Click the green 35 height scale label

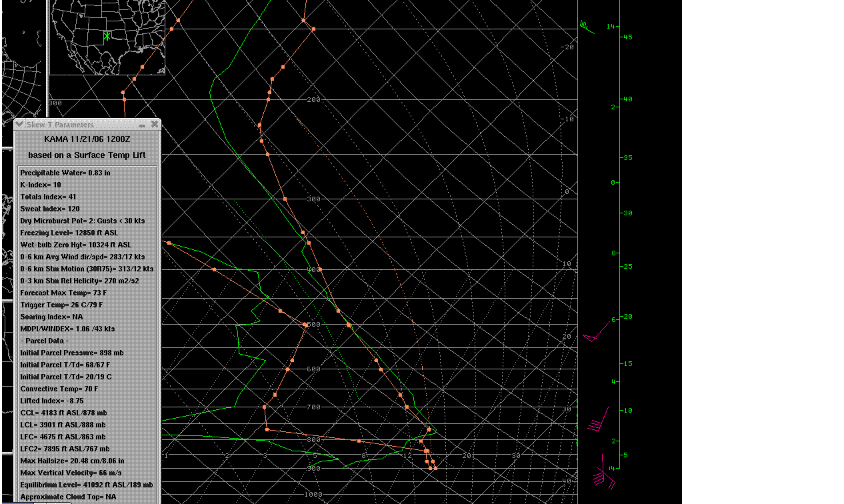(628, 158)
